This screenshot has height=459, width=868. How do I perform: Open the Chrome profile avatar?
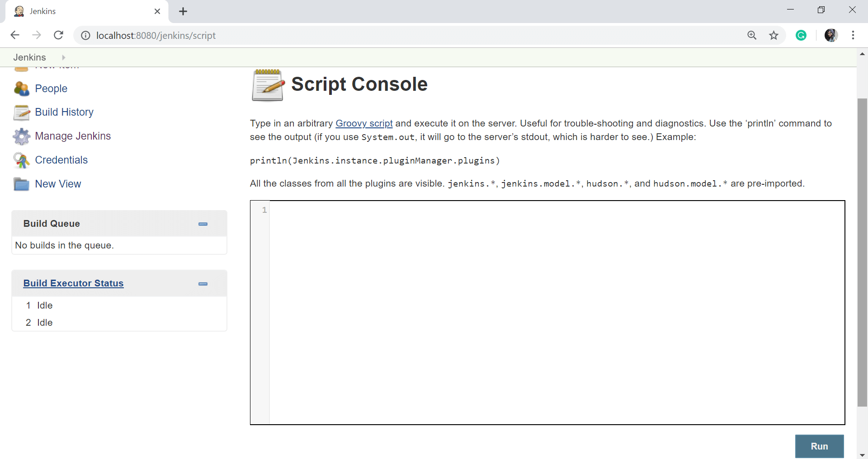pyautogui.click(x=831, y=35)
